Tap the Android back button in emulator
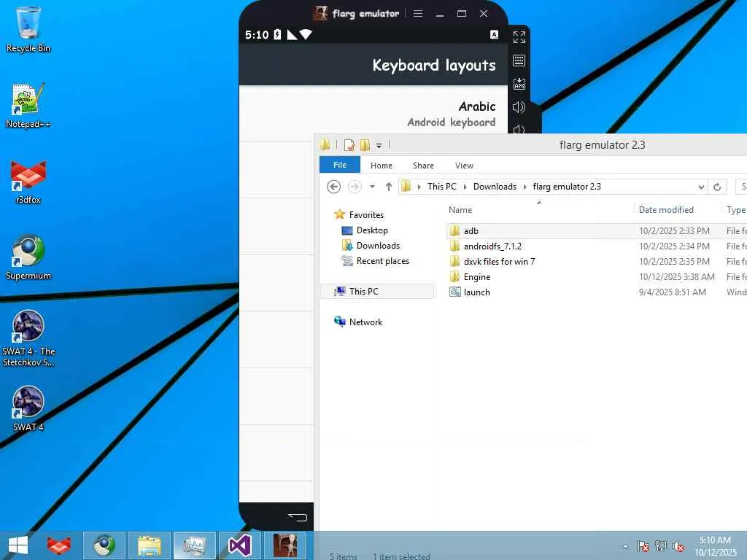 [x=298, y=517]
